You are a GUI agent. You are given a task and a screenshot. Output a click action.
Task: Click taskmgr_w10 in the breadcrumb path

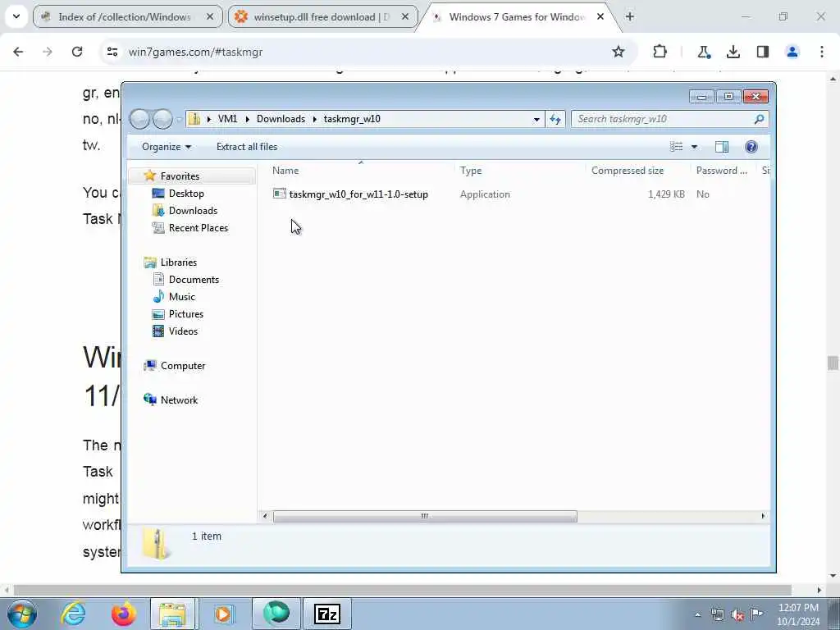[352, 119]
